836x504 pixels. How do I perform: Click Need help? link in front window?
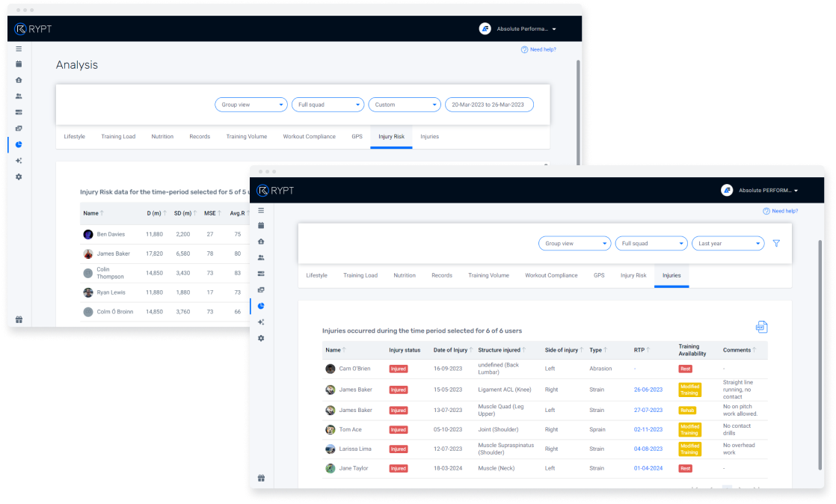tap(781, 211)
